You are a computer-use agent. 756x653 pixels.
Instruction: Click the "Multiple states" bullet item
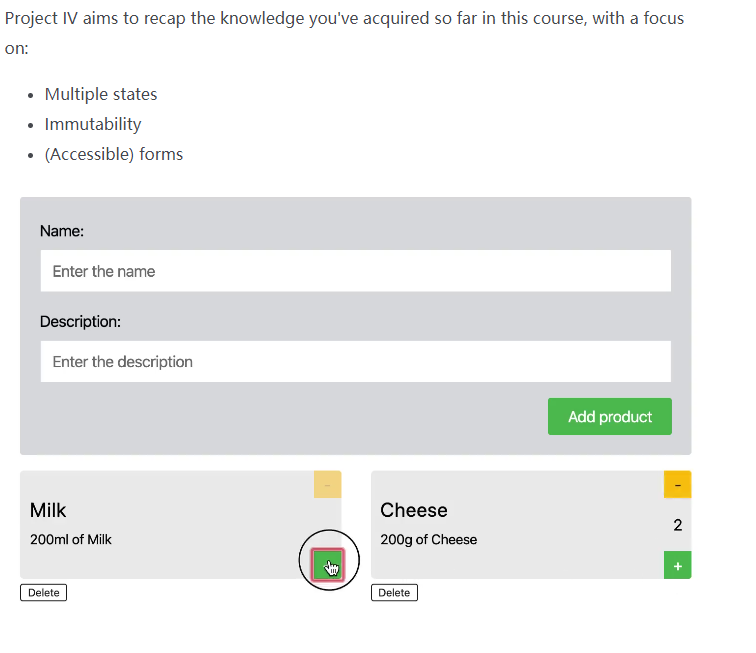101,94
